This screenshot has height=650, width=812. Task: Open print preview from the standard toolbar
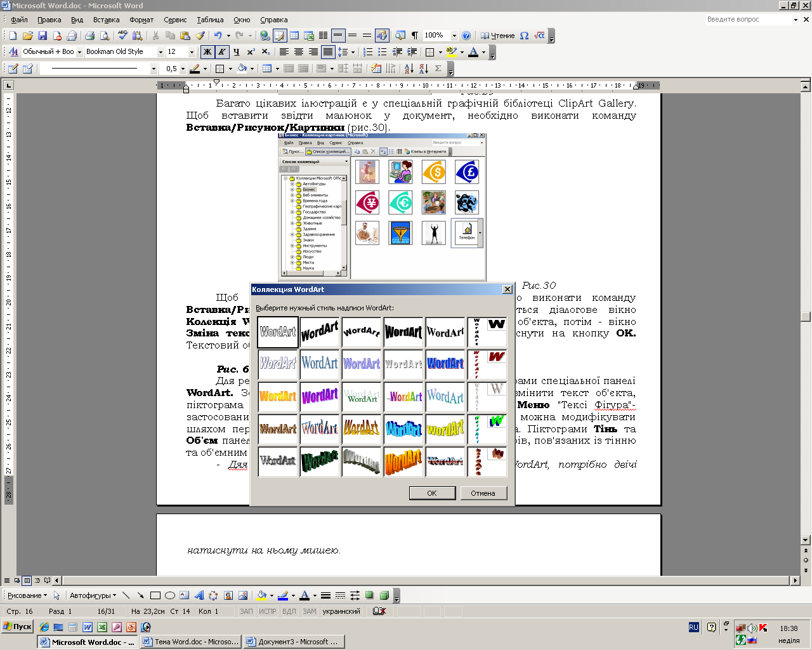[104, 36]
